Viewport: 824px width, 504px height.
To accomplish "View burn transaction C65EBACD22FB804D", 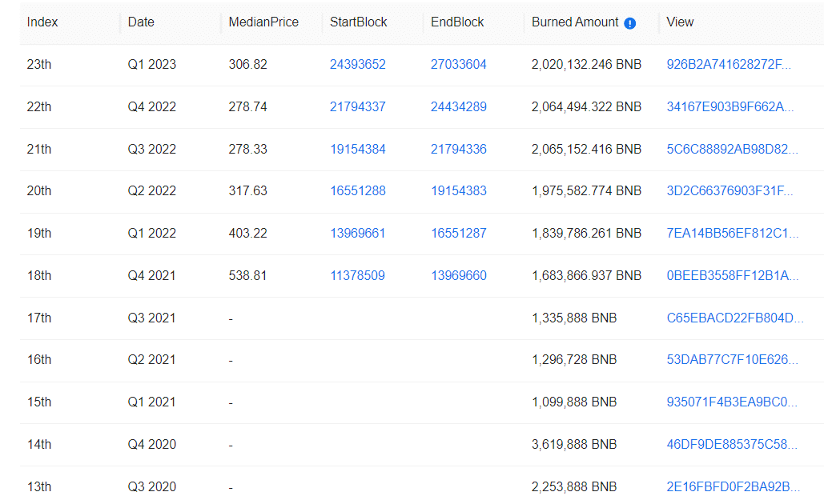I will (x=734, y=318).
